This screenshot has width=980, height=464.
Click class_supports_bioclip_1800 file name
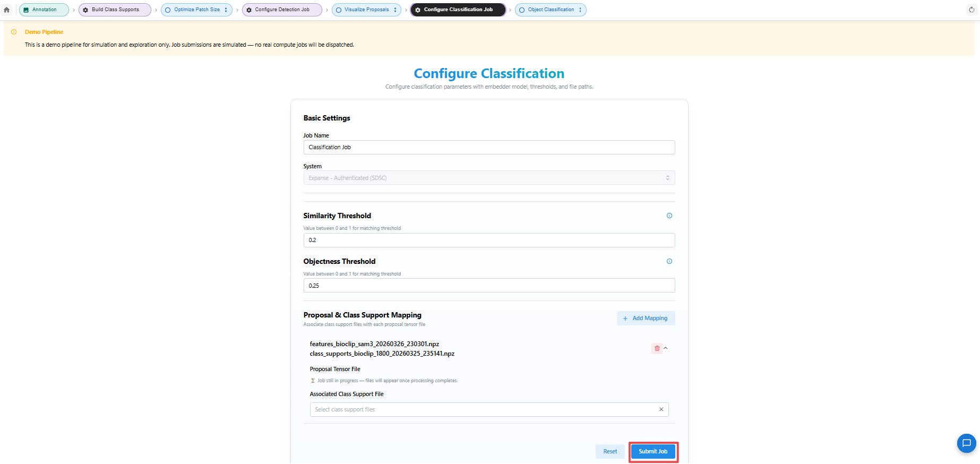pos(382,354)
